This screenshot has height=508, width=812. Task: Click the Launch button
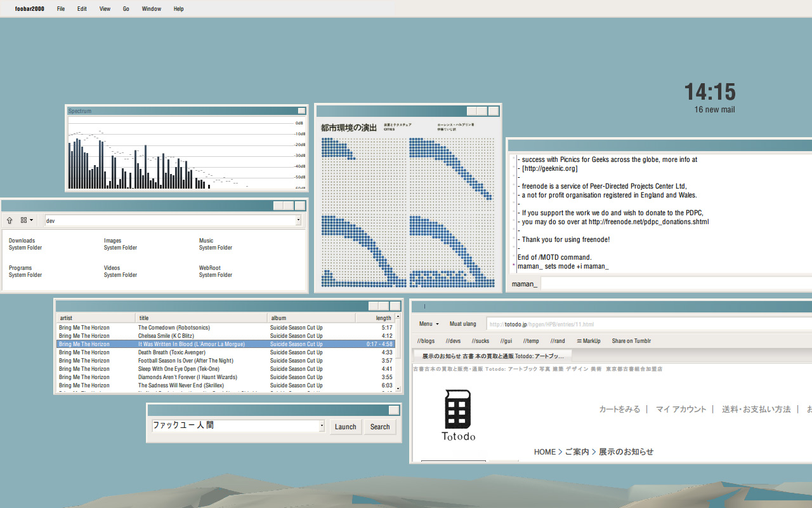point(346,427)
